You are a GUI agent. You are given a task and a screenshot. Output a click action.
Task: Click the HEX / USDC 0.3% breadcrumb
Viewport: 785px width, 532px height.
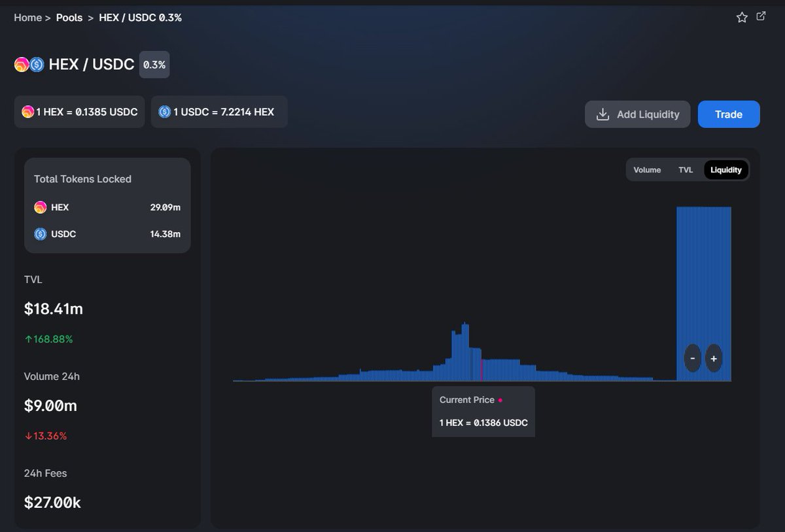141,18
